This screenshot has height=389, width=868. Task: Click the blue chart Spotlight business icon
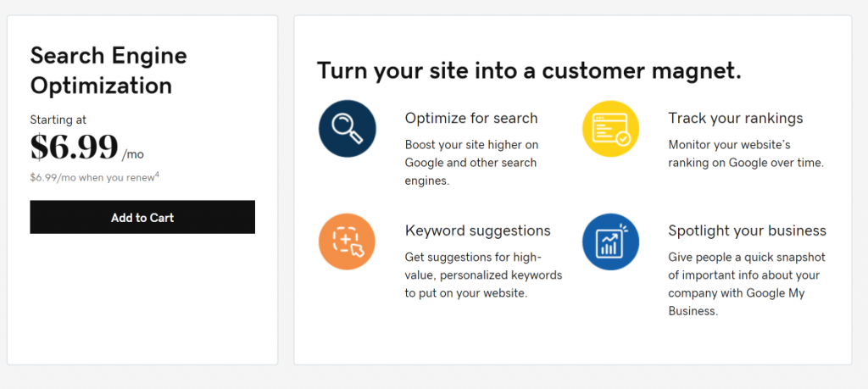610,242
